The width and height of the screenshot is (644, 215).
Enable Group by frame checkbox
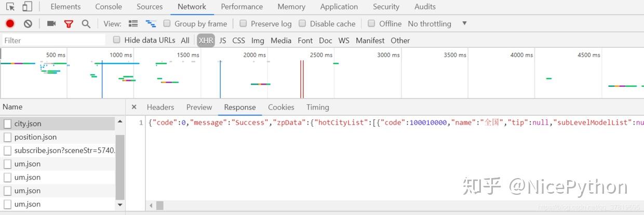[x=167, y=23]
